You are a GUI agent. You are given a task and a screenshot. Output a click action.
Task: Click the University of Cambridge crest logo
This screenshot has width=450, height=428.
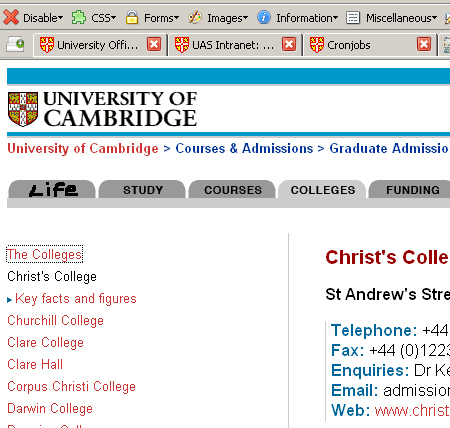tap(23, 109)
